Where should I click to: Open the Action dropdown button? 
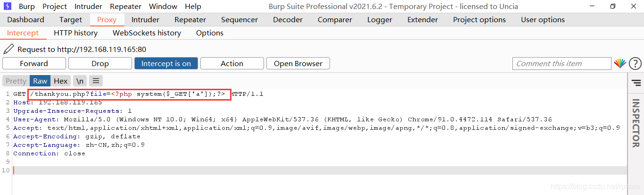[x=232, y=63]
